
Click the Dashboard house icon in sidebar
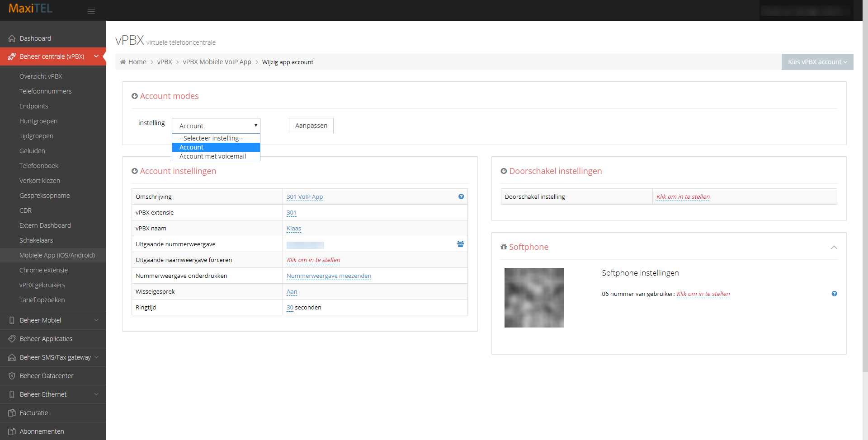[12, 38]
